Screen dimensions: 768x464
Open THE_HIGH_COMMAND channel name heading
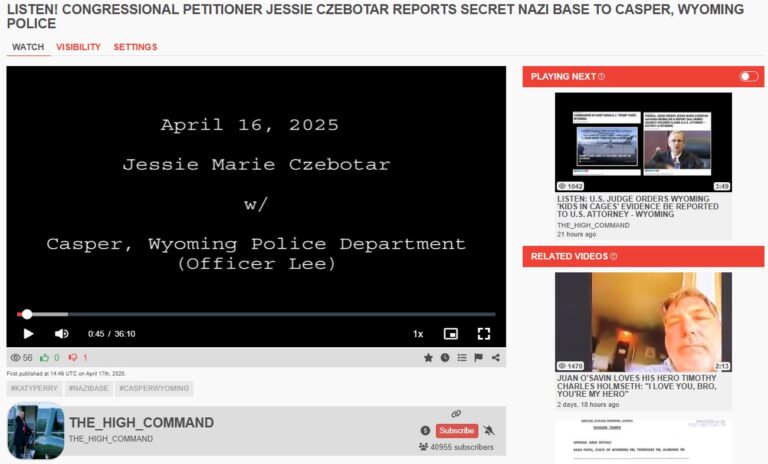(x=142, y=422)
